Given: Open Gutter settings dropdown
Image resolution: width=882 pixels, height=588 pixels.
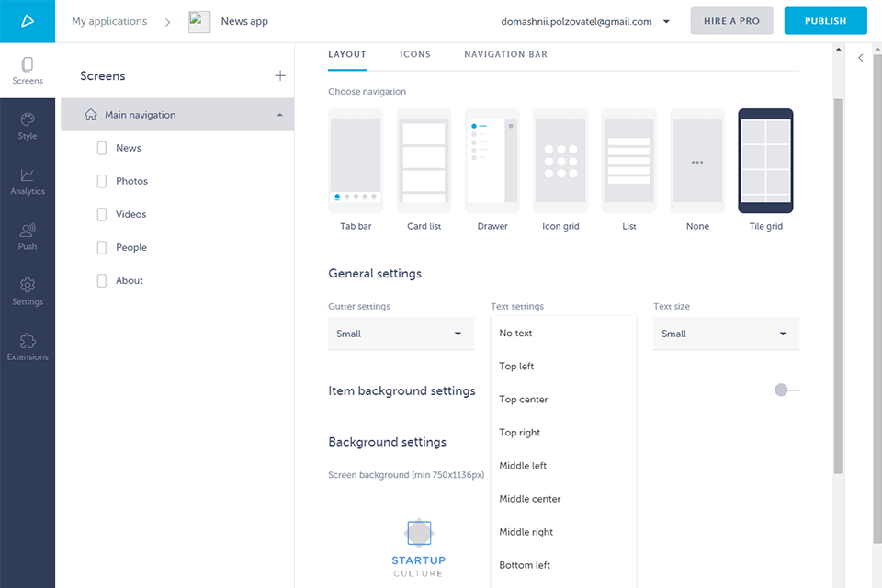Looking at the screenshot, I should tap(401, 334).
